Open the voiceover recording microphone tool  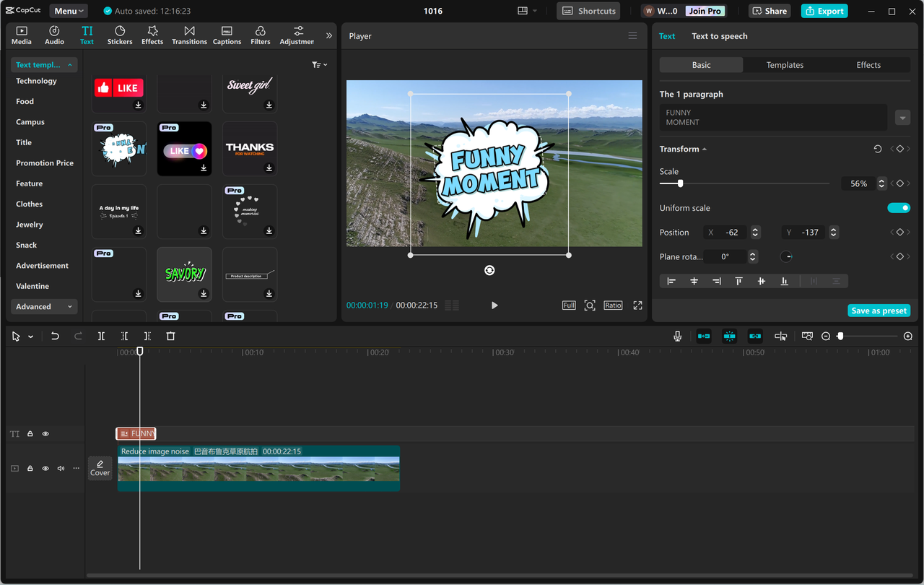(677, 336)
